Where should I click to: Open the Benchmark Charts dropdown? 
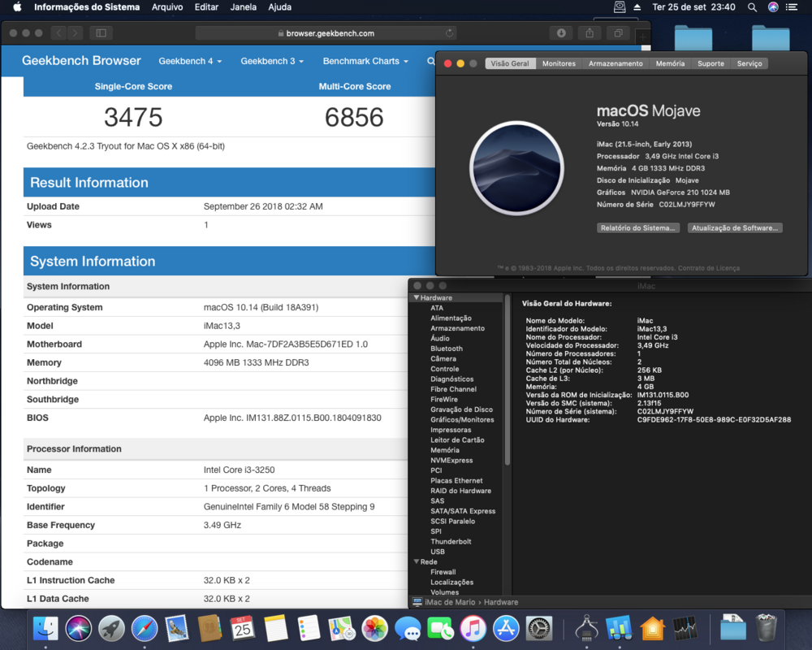[365, 61]
